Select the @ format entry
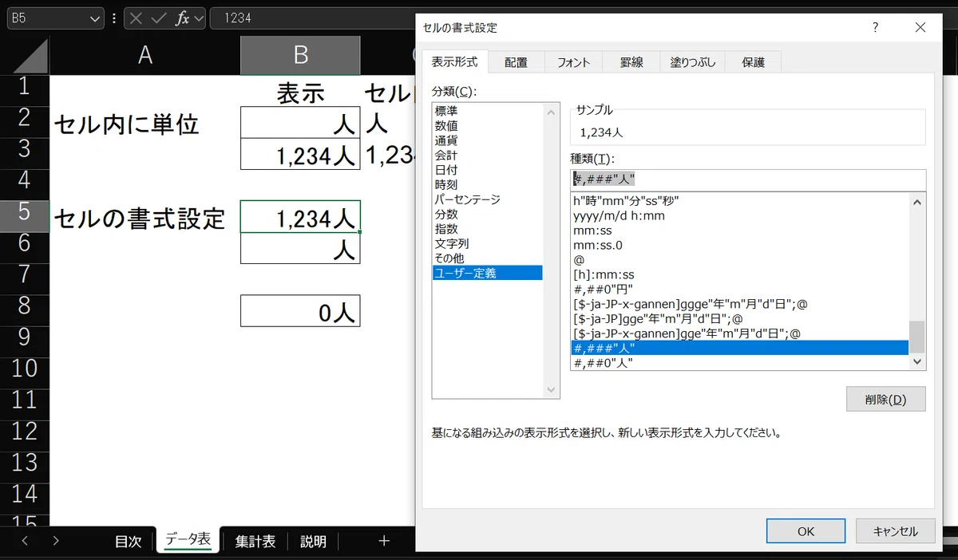This screenshot has height=560, width=958. click(740, 259)
